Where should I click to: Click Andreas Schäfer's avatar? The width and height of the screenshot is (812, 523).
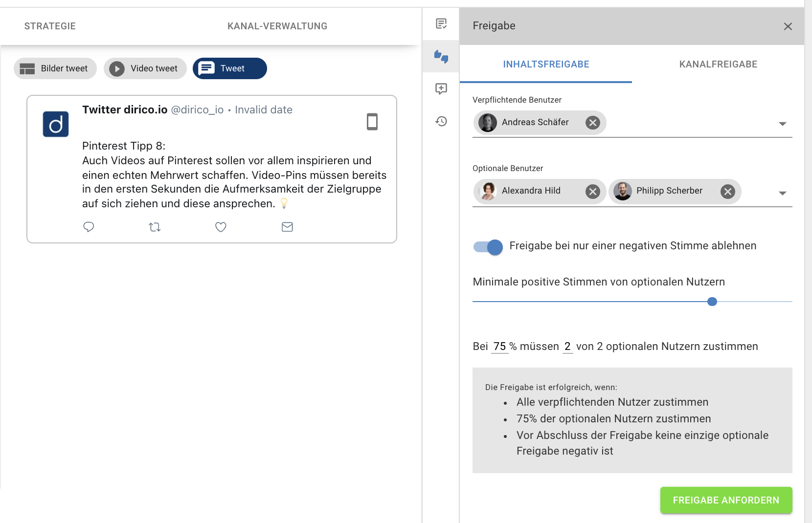488,123
